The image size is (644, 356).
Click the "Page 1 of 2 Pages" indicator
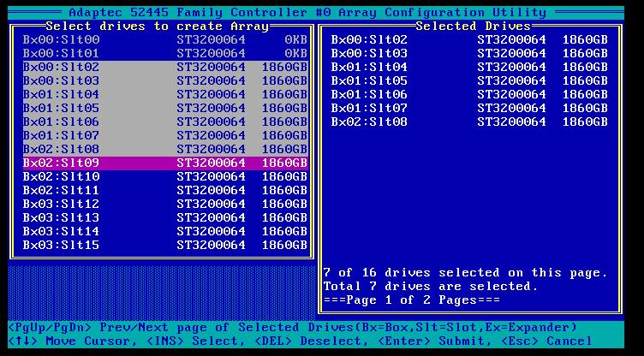412,300
